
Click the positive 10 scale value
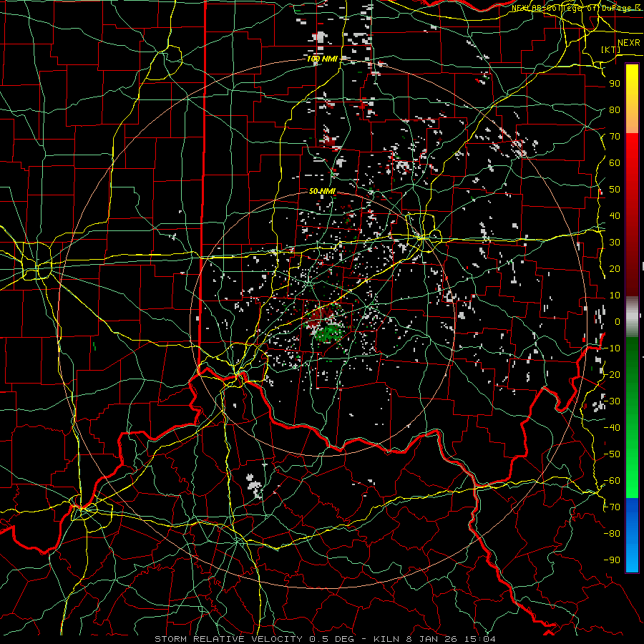click(x=615, y=296)
